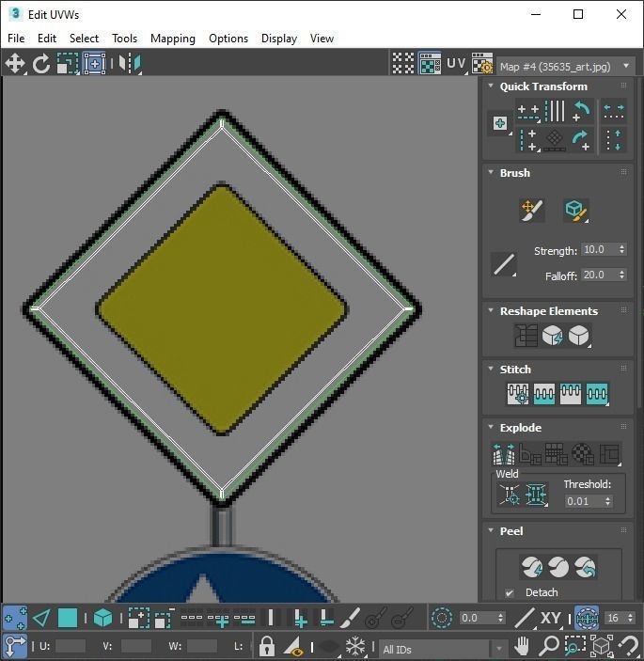Collapse the Peel rollout
The width and height of the screenshot is (644, 661).
tap(491, 530)
